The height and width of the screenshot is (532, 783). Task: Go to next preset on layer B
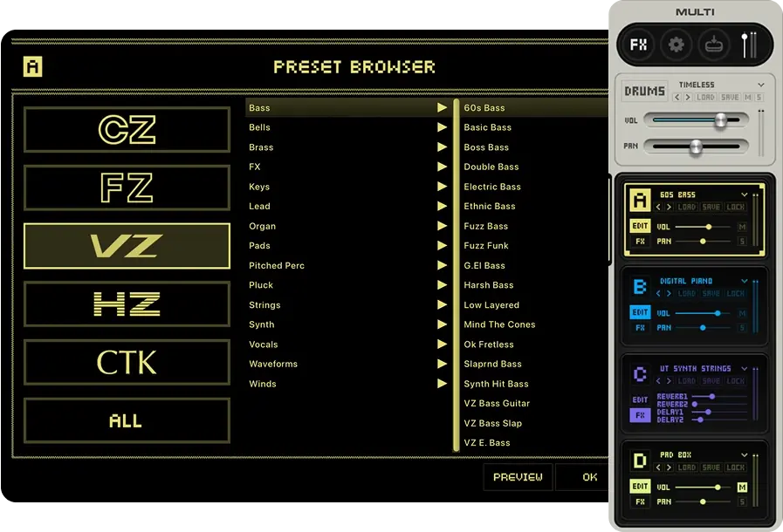(x=670, y=294)
